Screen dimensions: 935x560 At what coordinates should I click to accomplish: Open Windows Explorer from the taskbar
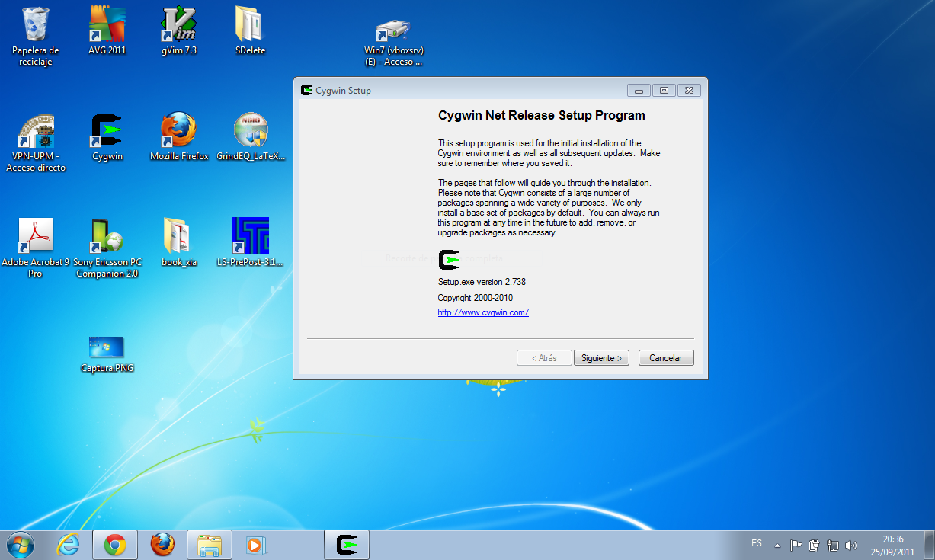pyautogui.click(x=209, y=544)
